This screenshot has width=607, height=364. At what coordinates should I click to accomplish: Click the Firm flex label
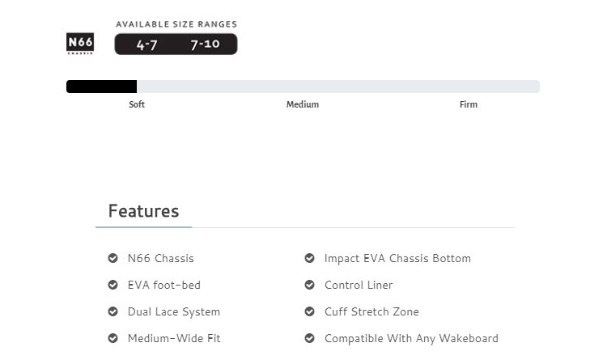coord(469,104)
